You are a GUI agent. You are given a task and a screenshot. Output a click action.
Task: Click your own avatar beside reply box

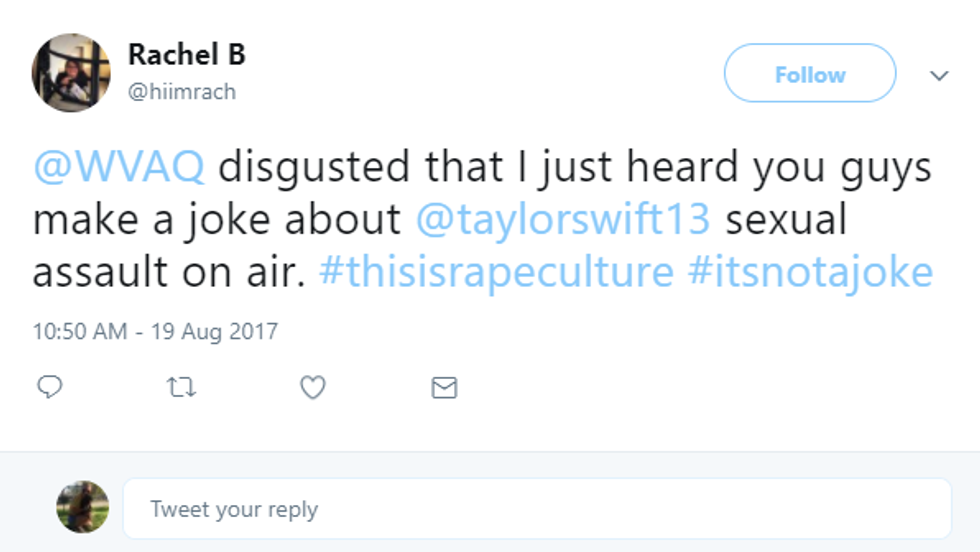[82, 507]
